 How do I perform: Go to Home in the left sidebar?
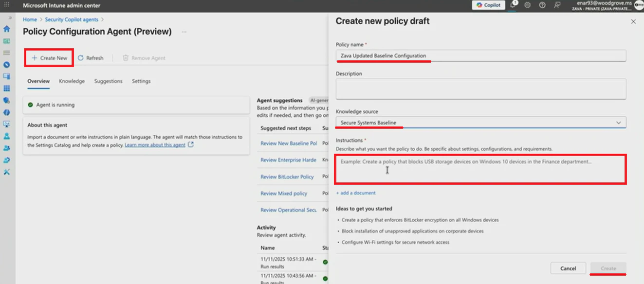[x=7, y=29]
